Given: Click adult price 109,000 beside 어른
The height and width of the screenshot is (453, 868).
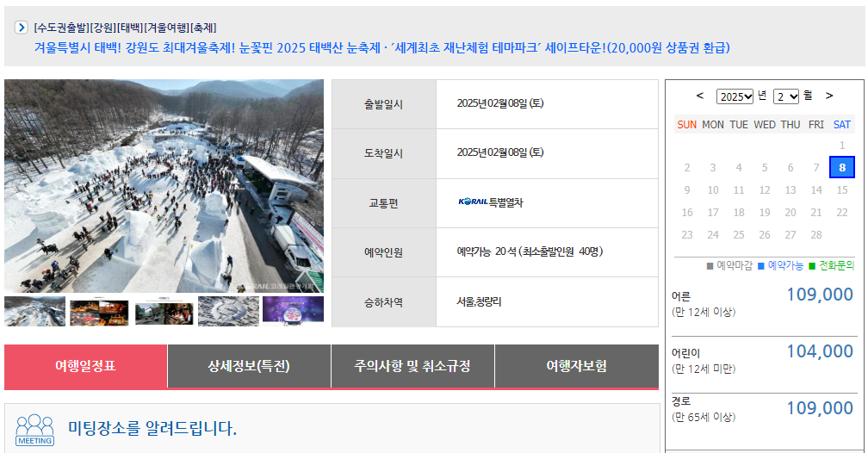Looking at the screenshot, I should click(820, 295).
